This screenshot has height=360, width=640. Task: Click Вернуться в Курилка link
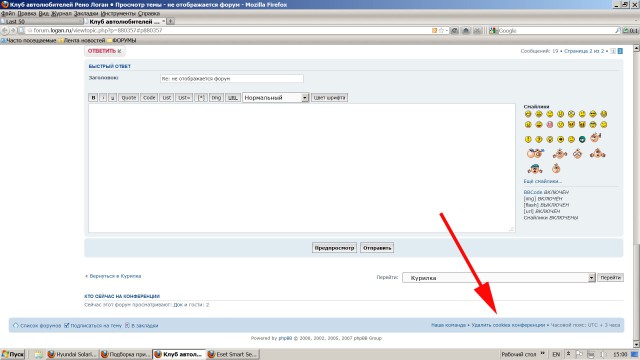pyautogui.click(x=113, y=276)
